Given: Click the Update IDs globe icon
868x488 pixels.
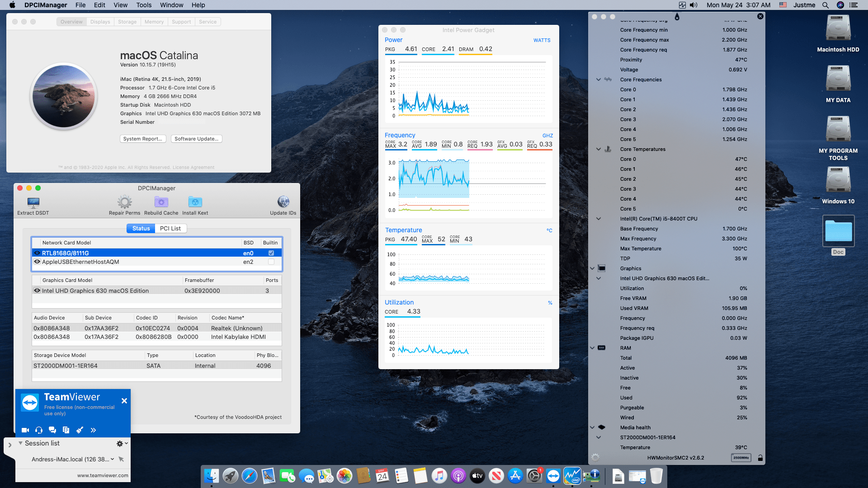Looking at the screenshot, I should 283,202.
